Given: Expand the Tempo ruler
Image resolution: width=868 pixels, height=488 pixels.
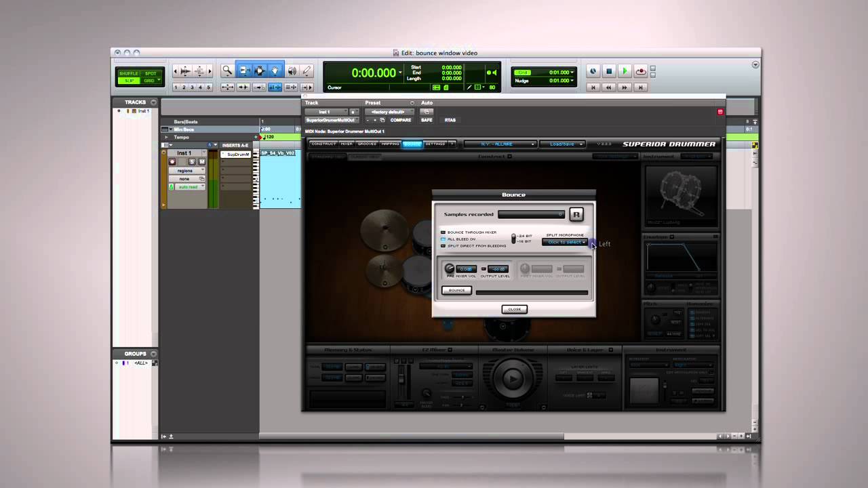Looking at the screenshot, I should click(166, 137).
